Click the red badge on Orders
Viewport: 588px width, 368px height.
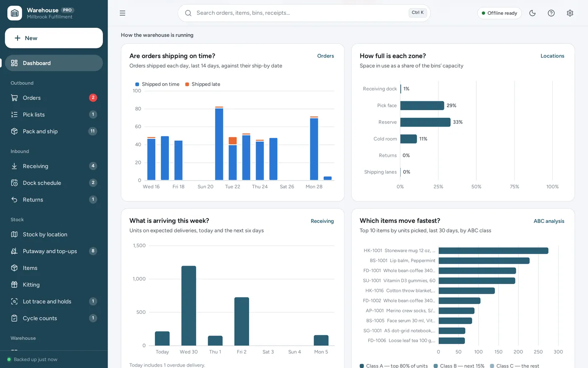click(93, 98)
